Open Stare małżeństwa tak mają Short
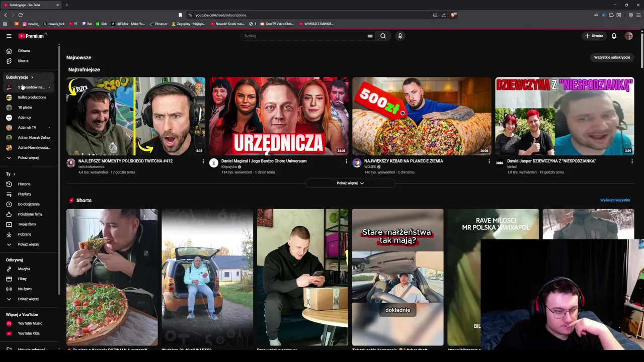 (x=397, y=277)
